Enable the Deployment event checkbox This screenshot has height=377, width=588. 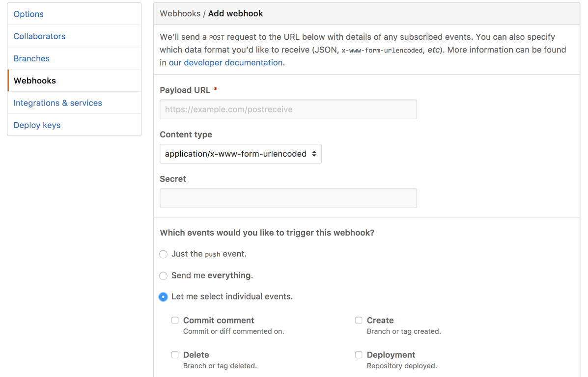point(359,355)
